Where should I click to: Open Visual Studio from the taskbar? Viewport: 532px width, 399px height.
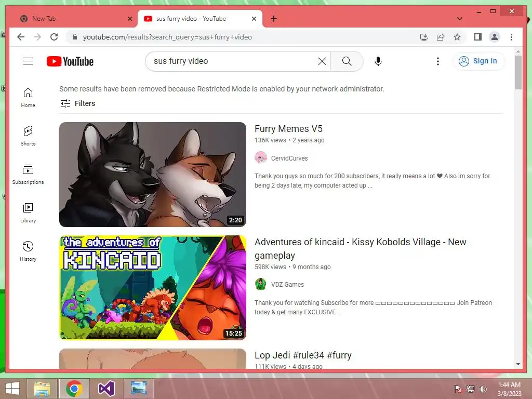(x=107, y=389)
